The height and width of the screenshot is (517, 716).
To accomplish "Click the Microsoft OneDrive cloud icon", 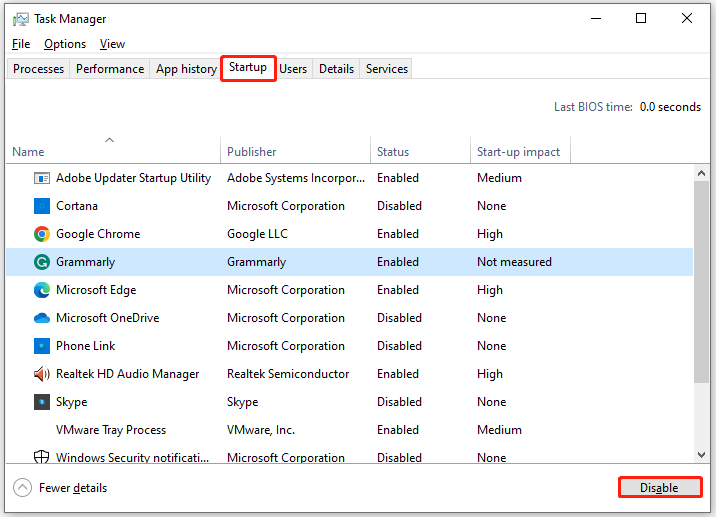I will pyautogui.click(x=42, y=318).
